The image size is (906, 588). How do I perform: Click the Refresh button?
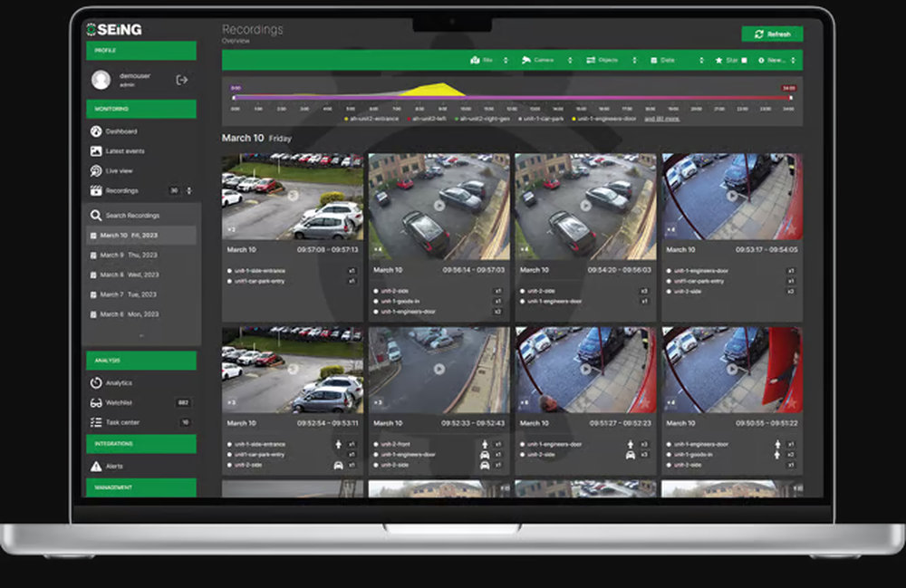(772, 34)
